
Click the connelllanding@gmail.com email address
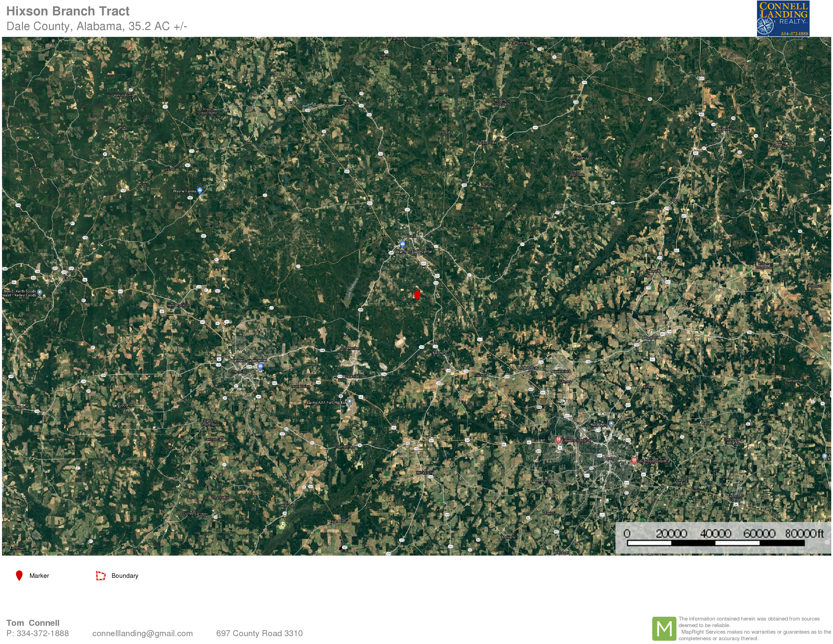143,633
